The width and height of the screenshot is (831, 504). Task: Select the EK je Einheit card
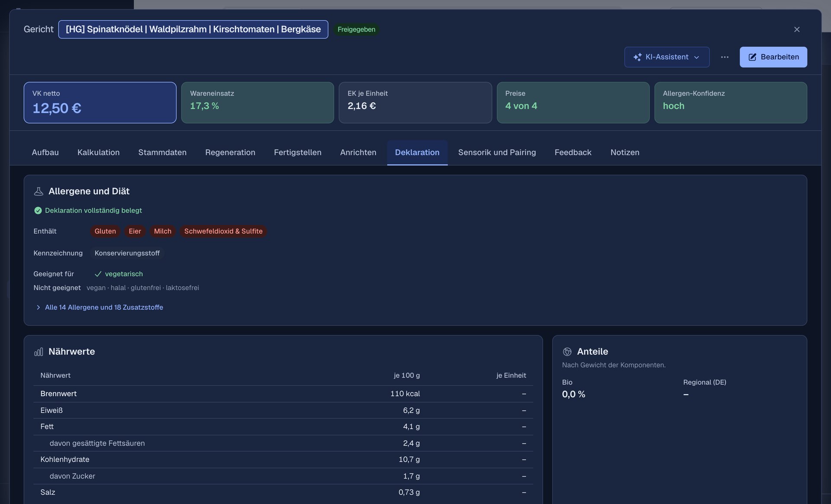coord(415,103)
